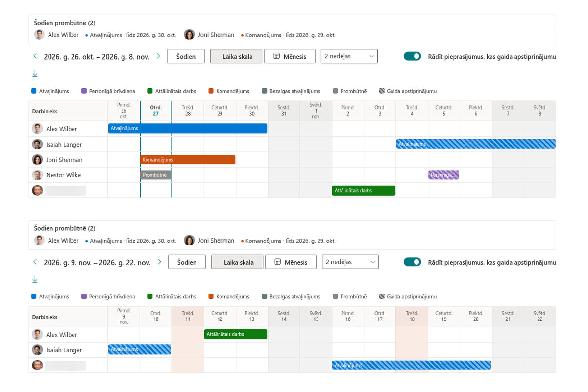
Task: Go to previous period before 9. nov. range
Action: (35, 262)
